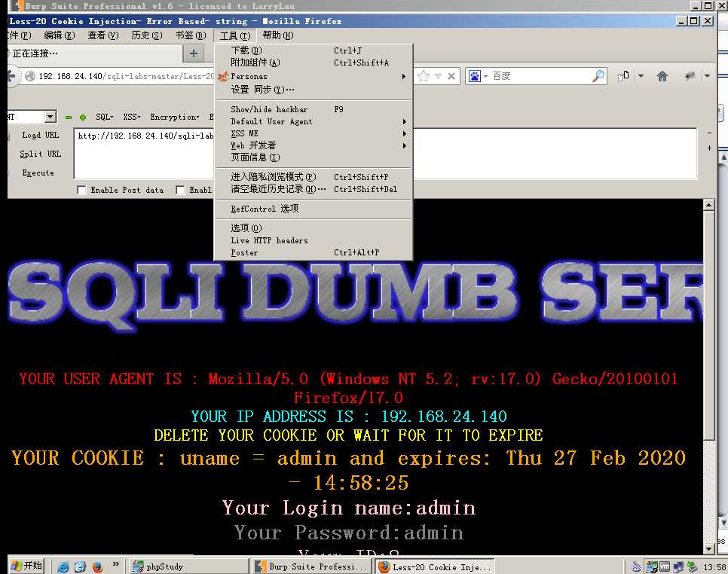Open the 历史(S) menu
The height and width of the screenshot is (574, 728).
[x=147, y=35]
